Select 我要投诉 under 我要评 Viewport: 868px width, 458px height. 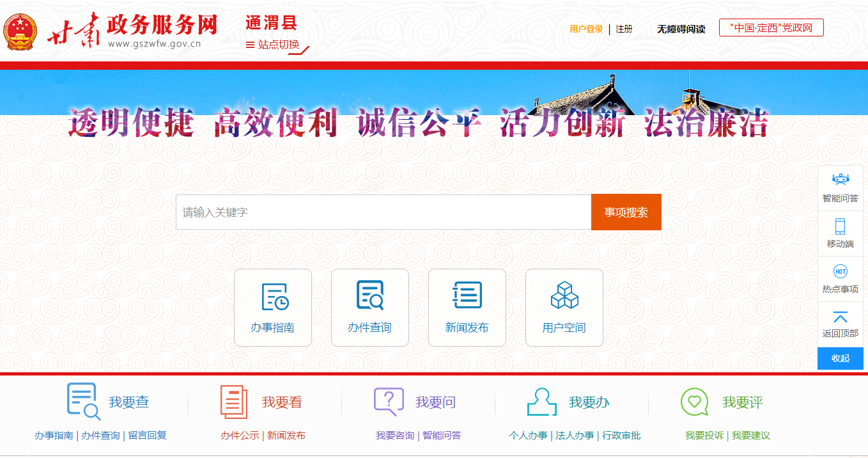click(704, 436)
